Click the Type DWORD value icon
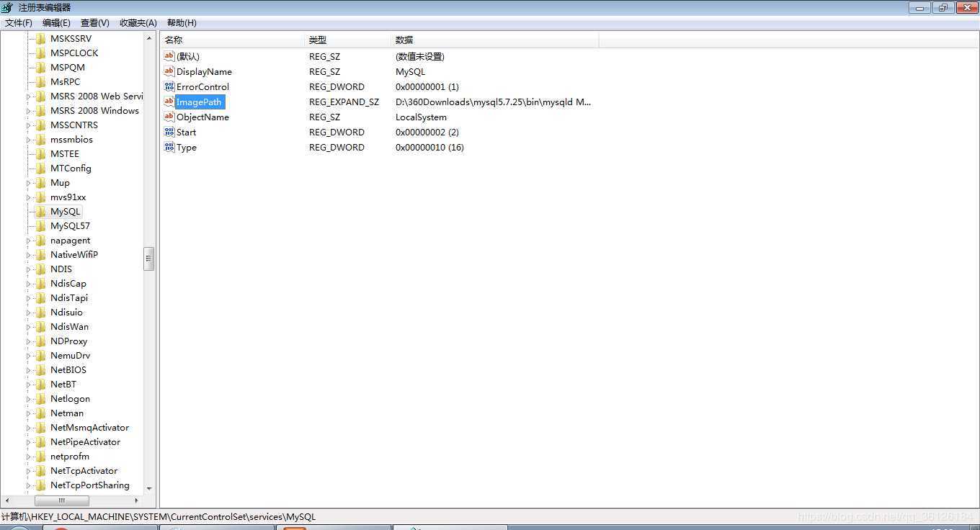 169,147
